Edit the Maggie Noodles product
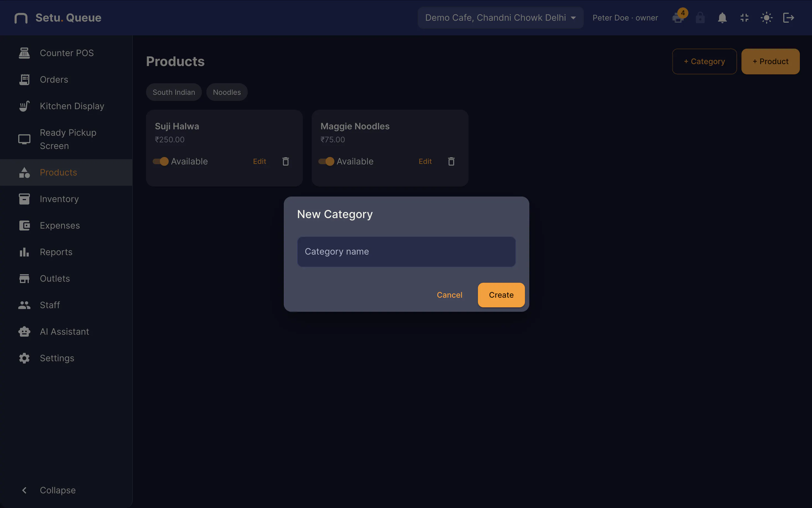 (x=425, y=161)
